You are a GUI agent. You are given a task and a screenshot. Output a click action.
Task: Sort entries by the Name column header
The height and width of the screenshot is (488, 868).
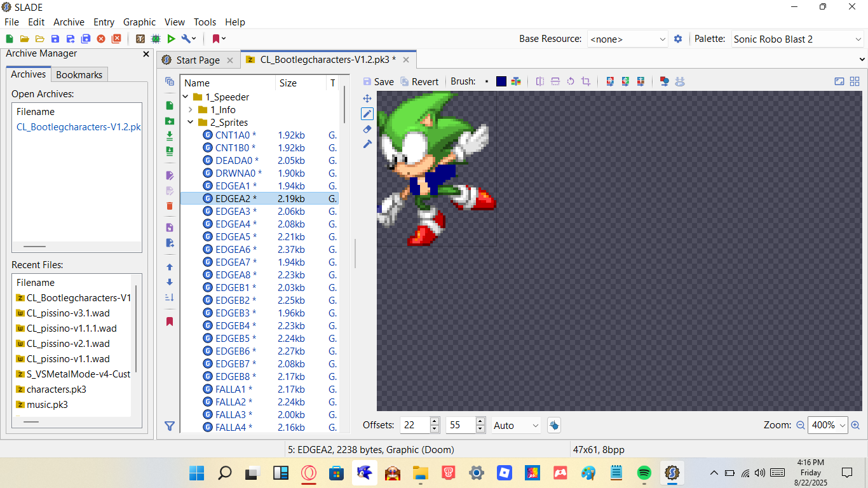[x=228, y=83]
